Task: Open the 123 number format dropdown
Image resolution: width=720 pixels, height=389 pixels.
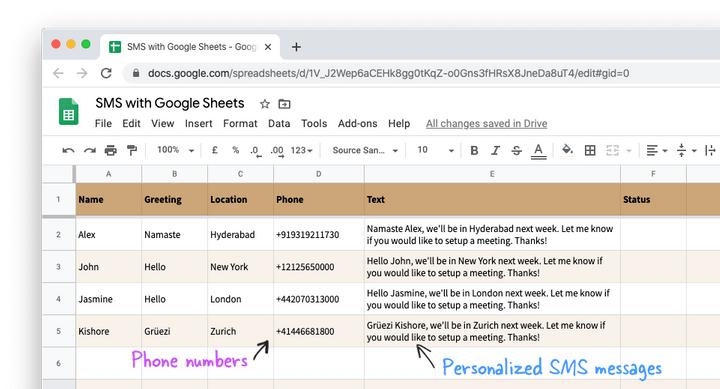Action: tap(301, 150)
